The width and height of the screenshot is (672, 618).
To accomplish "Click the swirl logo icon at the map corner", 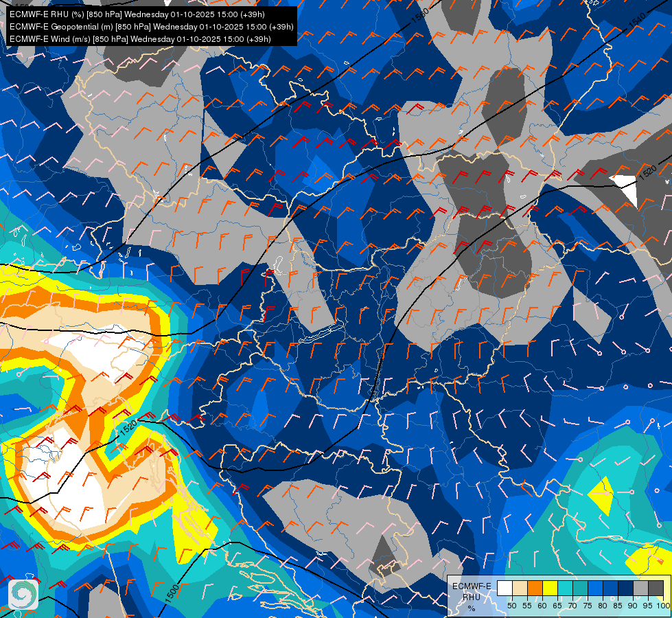I will click(23, 595).
